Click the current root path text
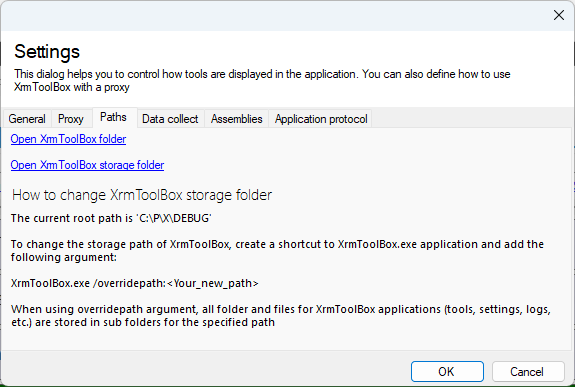The width and height of the screenshot is (575, 387). [x=111, y=218]
